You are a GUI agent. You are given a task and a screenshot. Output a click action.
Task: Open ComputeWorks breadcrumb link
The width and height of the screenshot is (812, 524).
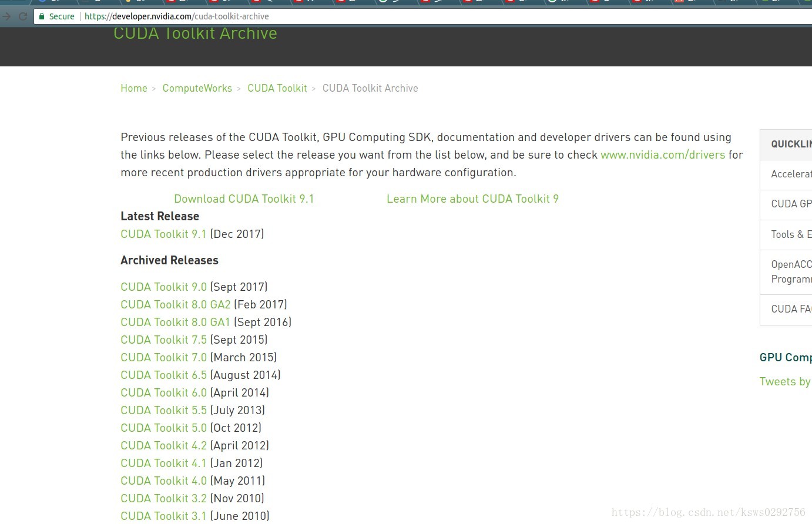tap(197, 88)
